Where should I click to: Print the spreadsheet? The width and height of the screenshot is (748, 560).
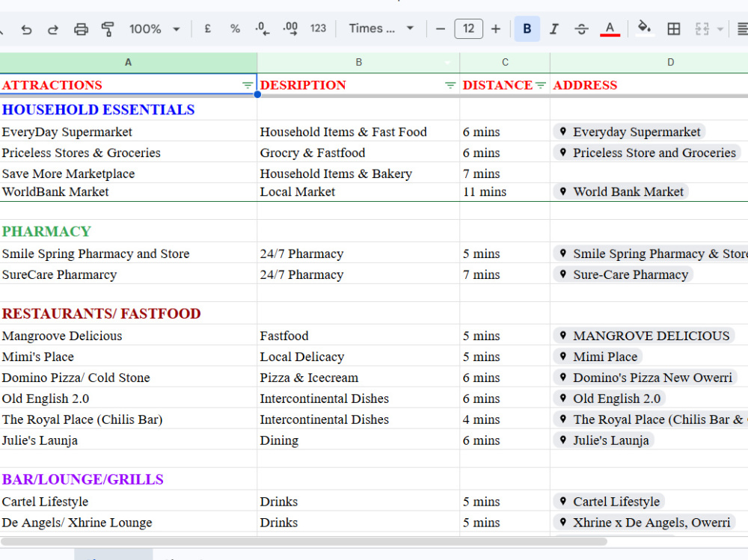tap(81, 29)
